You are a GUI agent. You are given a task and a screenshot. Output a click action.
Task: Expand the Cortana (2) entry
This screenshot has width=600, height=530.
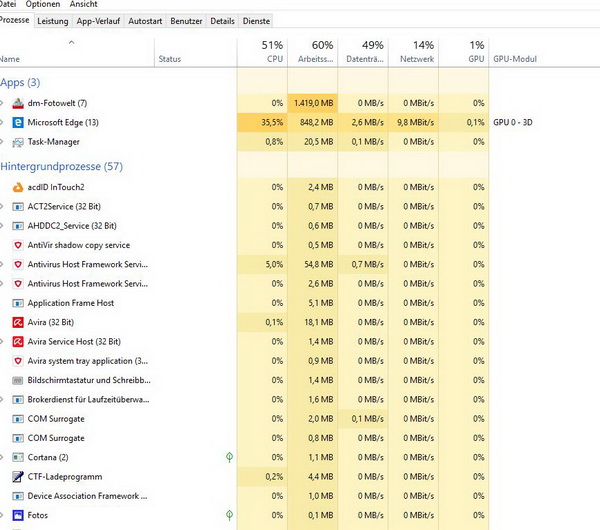[x=3, y=457]
